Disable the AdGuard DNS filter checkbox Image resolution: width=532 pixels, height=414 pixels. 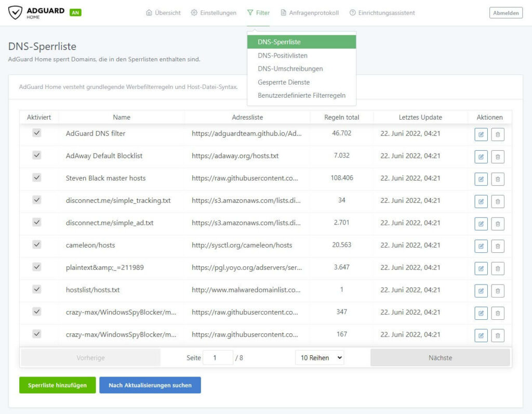tap(37, 133)
